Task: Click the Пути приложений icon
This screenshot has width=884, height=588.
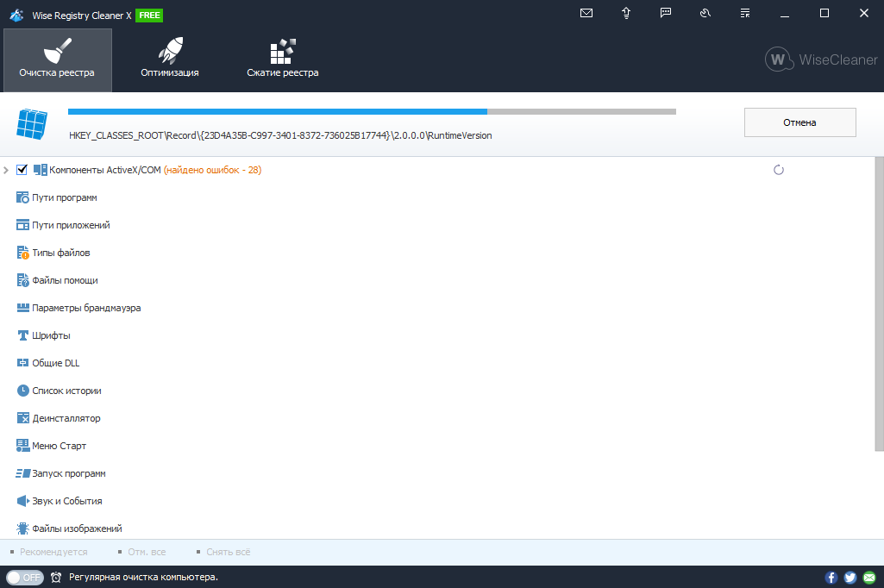Action: pos(22,225)
